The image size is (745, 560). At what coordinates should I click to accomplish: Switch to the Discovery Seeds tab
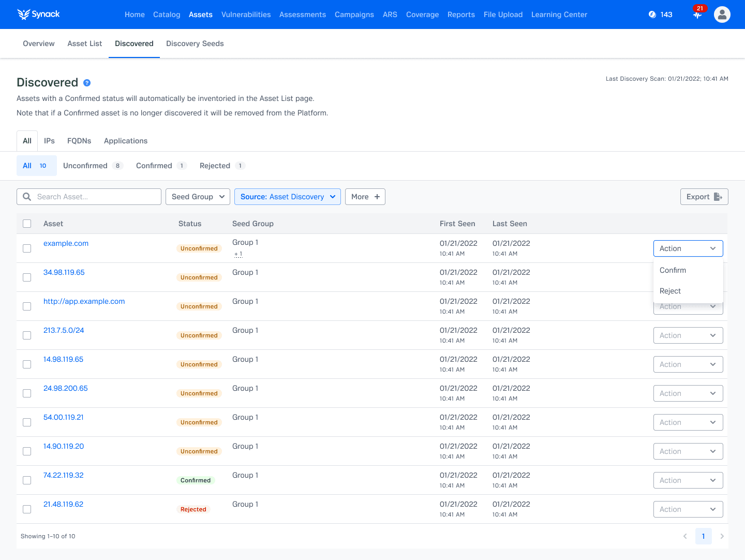[195, 43]
